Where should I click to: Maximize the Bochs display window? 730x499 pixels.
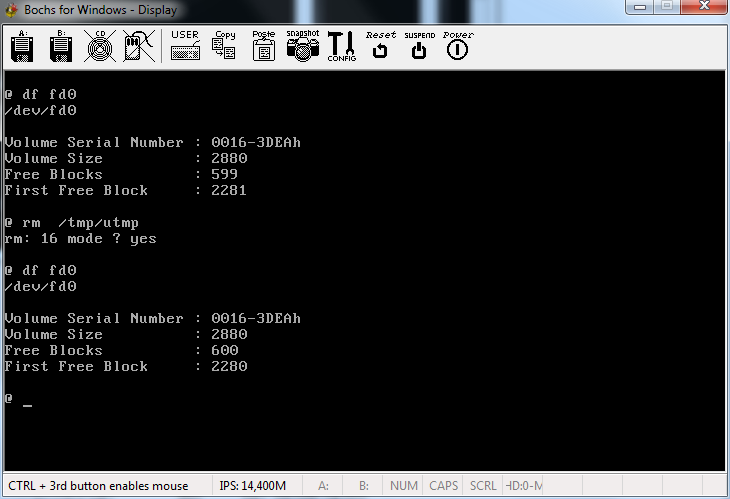pyautogui.click(x=666, y=9)
